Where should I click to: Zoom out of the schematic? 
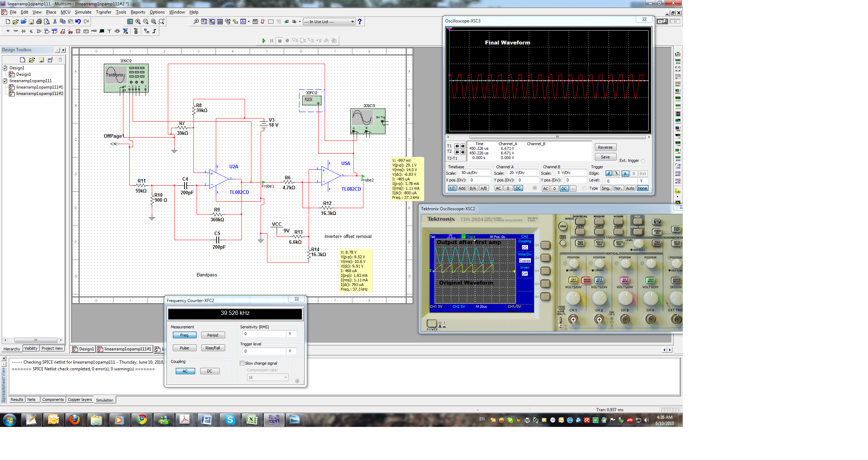(x=146, y=22)
